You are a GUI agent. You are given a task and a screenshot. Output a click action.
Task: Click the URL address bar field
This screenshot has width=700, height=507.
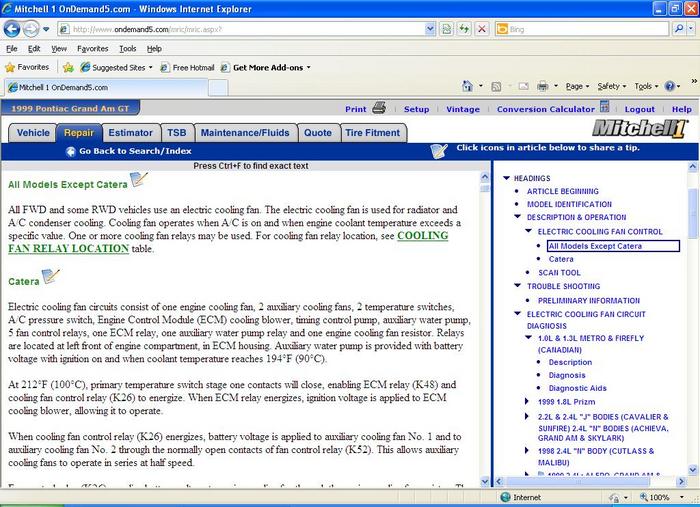(248, 29)
